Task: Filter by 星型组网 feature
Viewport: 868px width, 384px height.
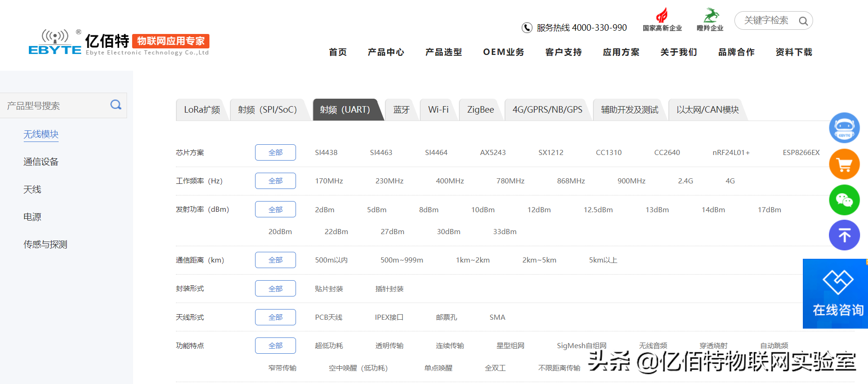Action: (x=511, y=346)
